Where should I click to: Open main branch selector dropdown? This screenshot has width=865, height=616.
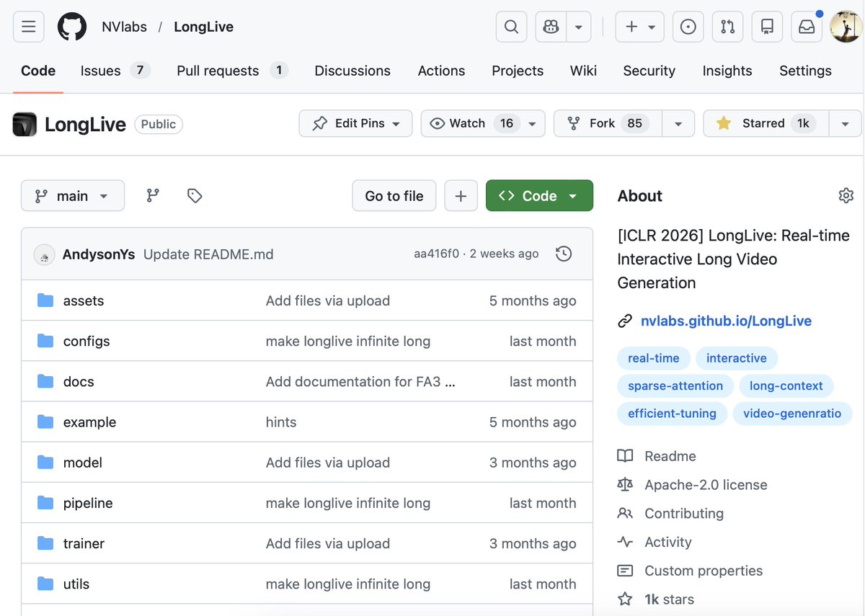coord(73,195)
